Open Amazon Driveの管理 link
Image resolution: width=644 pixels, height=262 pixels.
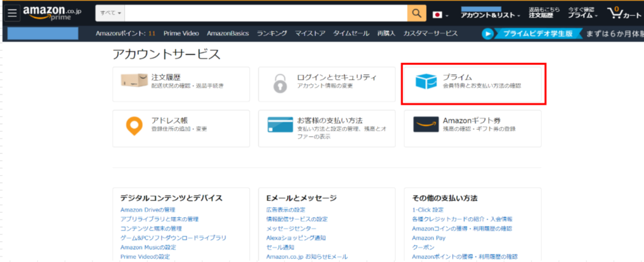coord(148,210)
